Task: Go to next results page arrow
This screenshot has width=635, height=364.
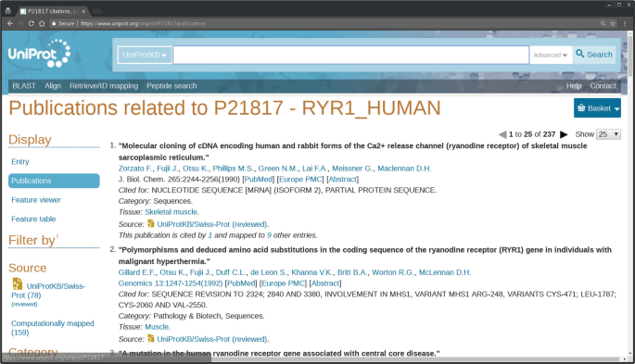Action: [x=564, y=134]
